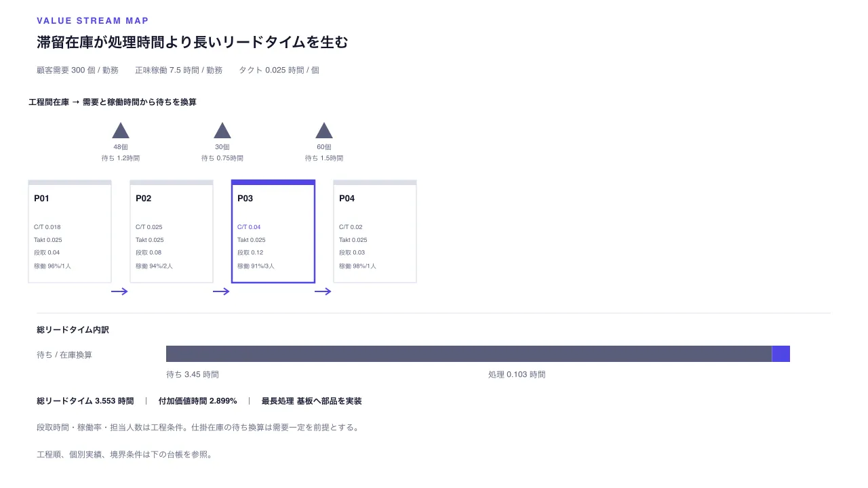Image resolution: width=868 pixels, height=488 pixels.
Task: Click the gray waiting-time bar segment
Action: coord(469,354)
